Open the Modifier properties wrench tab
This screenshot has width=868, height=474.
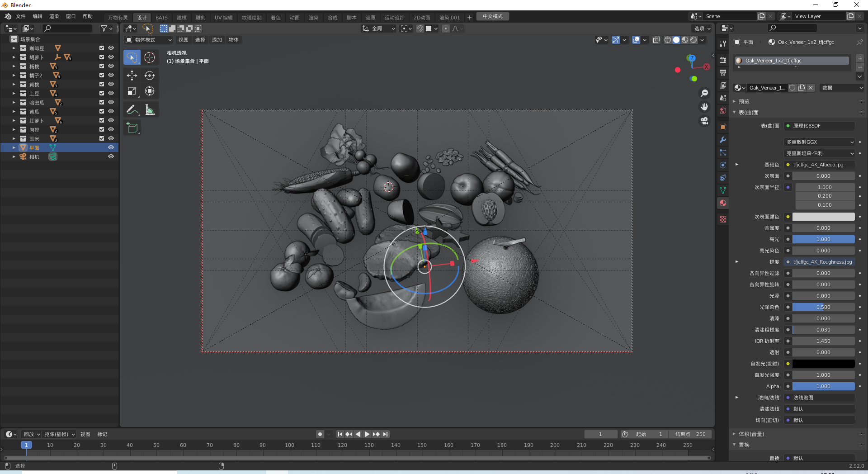[722, 141]
